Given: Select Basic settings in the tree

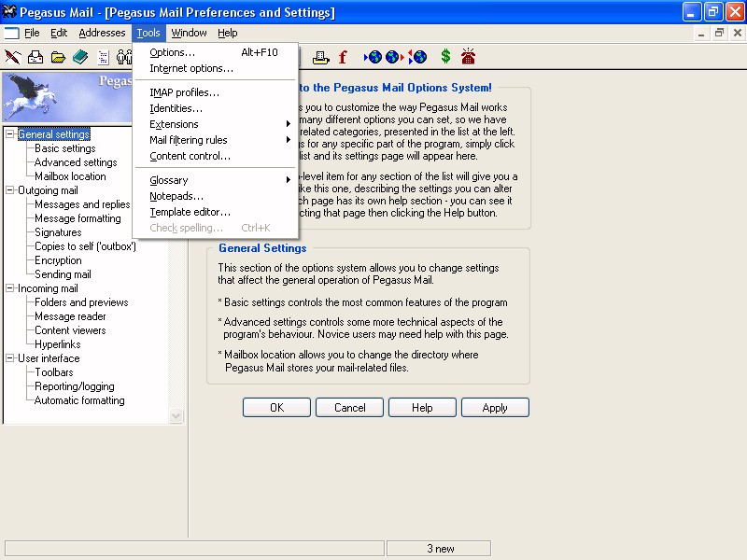Looking at the screenshot, I should (65, 148).
